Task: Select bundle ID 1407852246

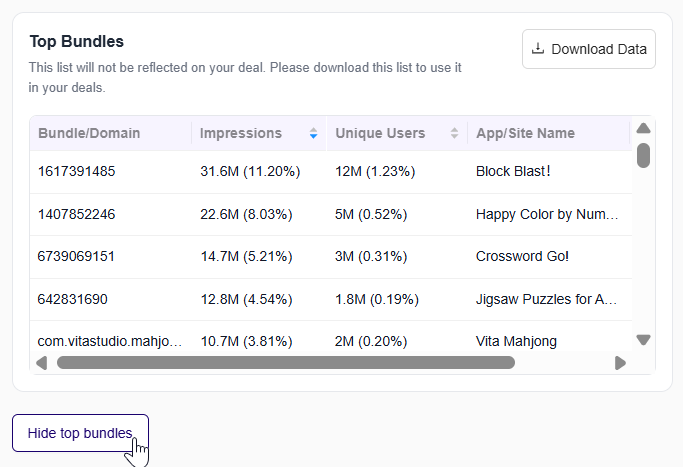Action: coord(76,214)
